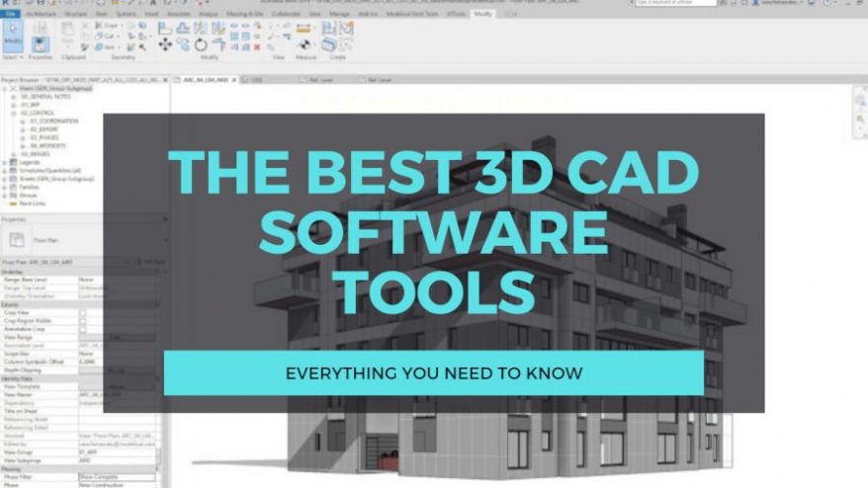Expand the Families tree node

pos(4,188)
